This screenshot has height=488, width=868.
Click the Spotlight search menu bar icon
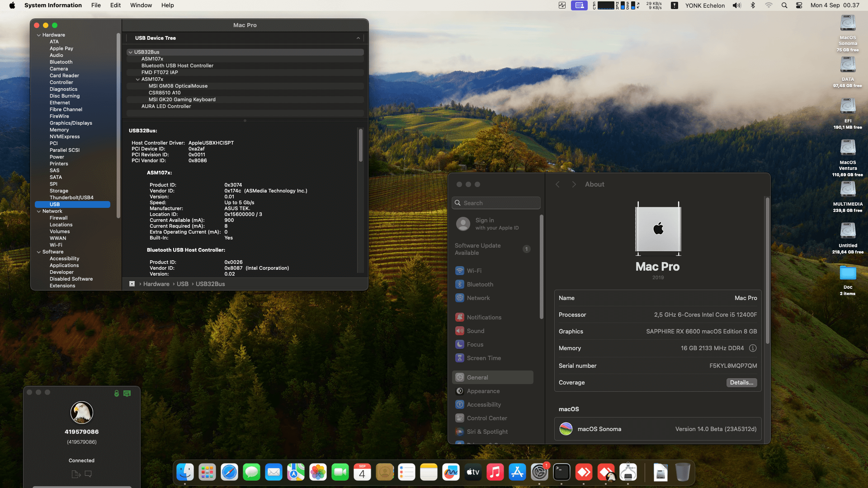pyautogui.click(x=784, y=5)
